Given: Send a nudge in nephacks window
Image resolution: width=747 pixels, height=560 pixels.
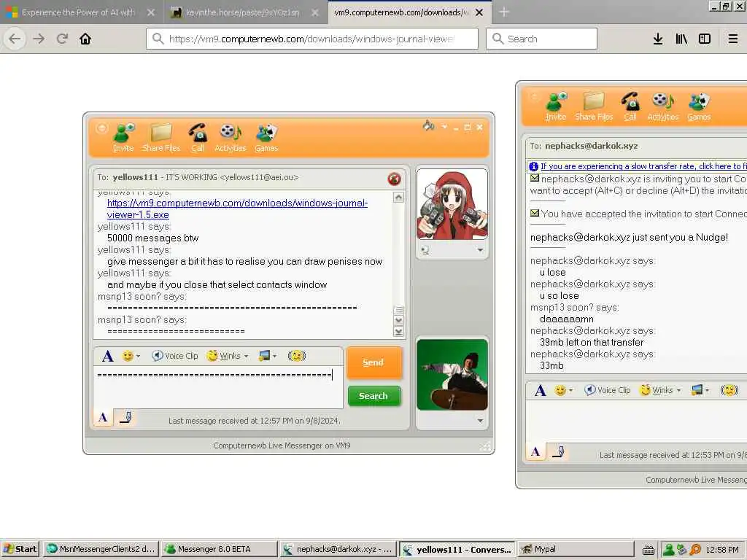Looking at the screenshot, I should tap(729, 391).
